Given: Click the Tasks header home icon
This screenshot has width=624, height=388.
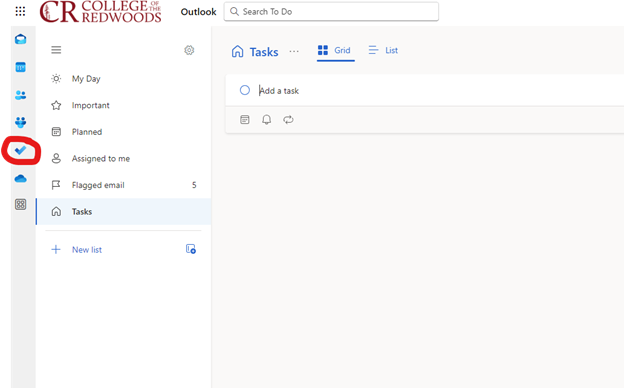Looking at the screenshot, I should [238, 51].
